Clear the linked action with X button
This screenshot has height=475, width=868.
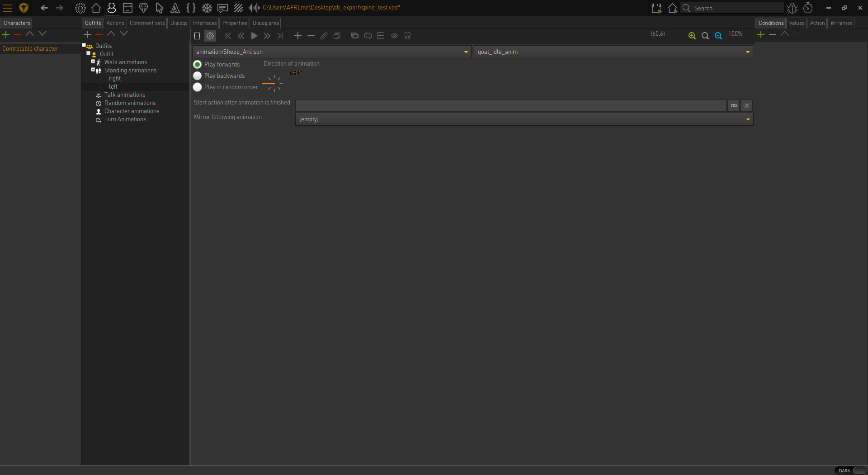[x=747, y=106]
